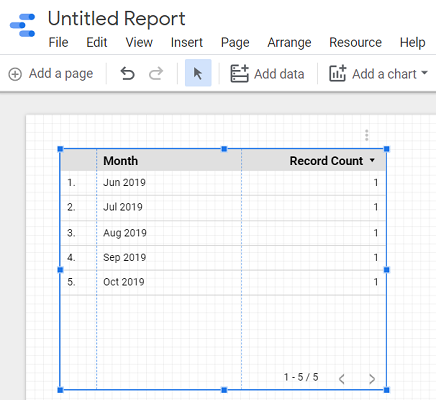Activate the selection mode arrow tool
Viewport: 436px width, 400px height.
(198, 73)
